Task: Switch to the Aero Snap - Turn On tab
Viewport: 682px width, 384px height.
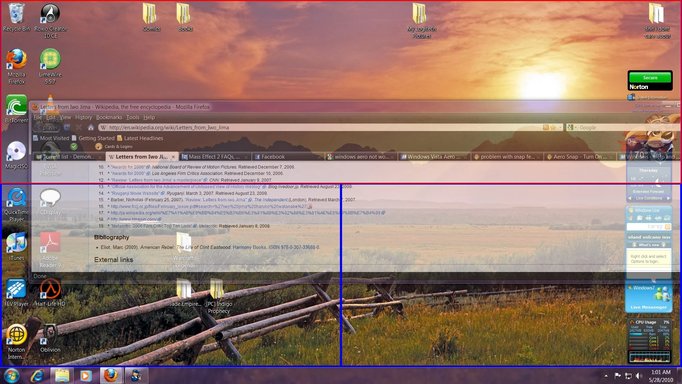Action: pyautogui.click(x=580, y=157)
